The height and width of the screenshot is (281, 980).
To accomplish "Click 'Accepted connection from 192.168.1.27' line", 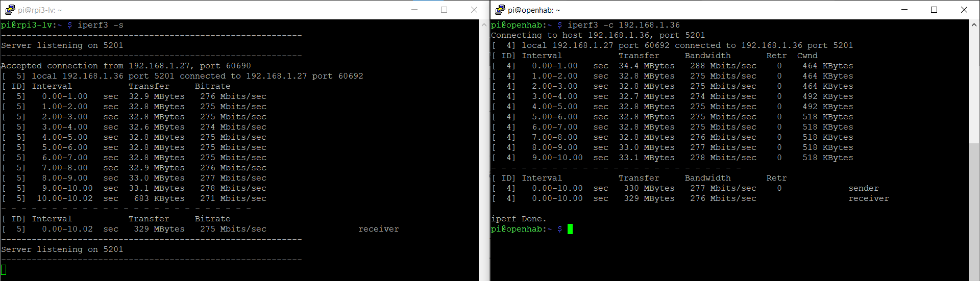I will tap(126, 66).
